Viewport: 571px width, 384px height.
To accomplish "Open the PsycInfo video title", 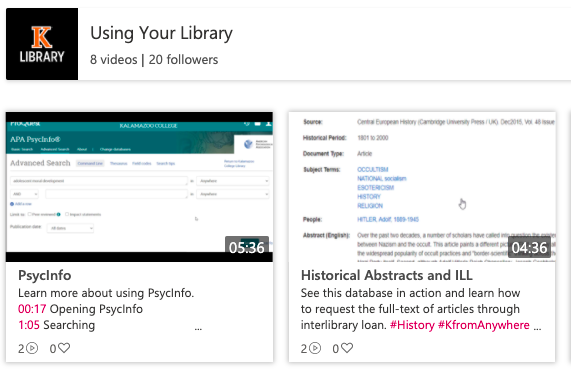I will [44, 275].
